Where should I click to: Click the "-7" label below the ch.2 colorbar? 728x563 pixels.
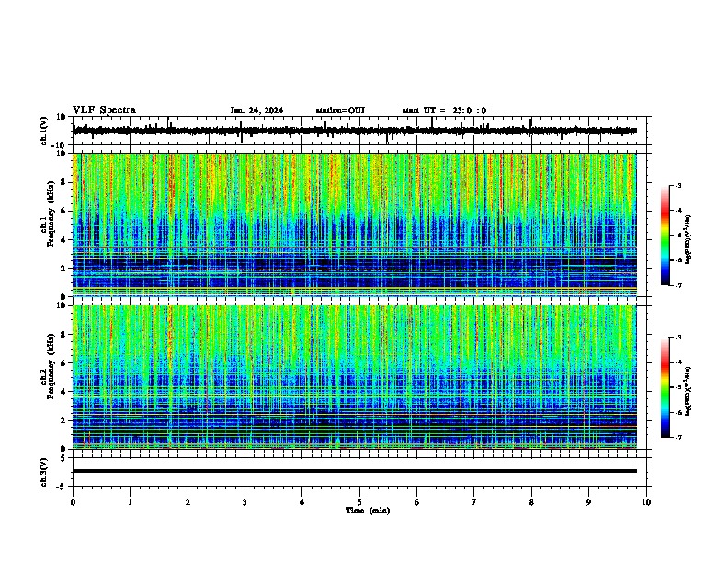tap(677, 437)
